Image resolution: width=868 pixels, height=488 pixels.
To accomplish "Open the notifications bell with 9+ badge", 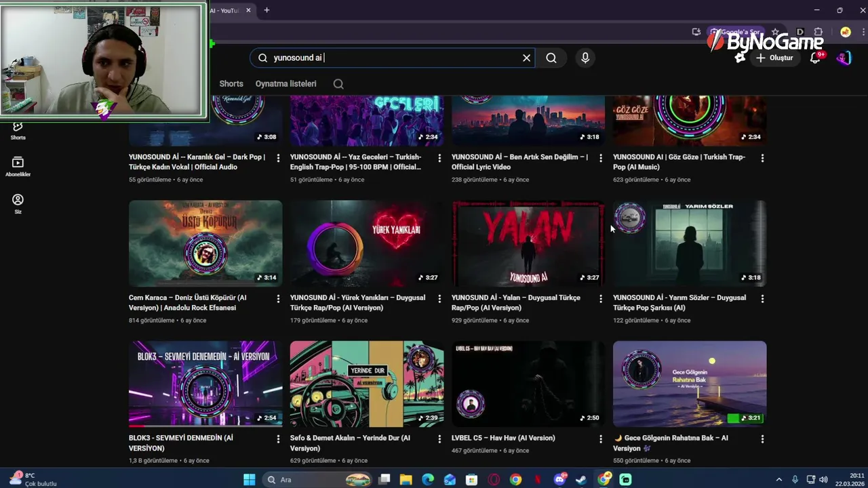I will [x=816, y=58].
